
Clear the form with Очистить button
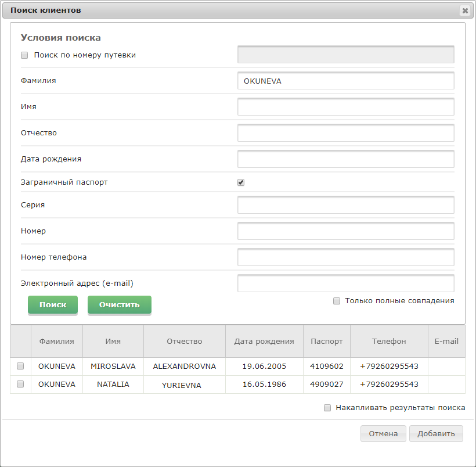click(x=120, y=305)
